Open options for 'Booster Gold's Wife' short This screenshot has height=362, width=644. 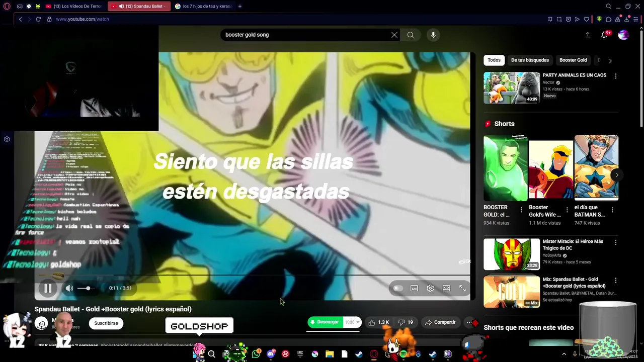click(x=567, y=210)
